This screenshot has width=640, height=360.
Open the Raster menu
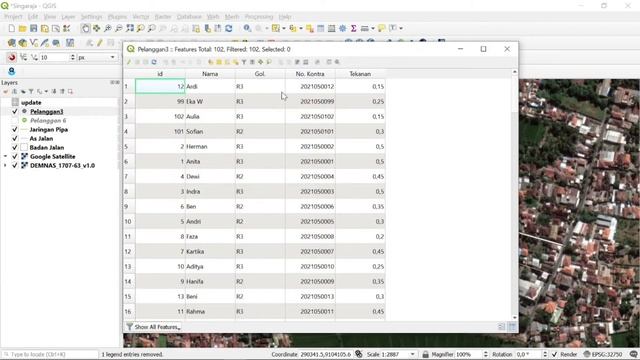[163, 17]
